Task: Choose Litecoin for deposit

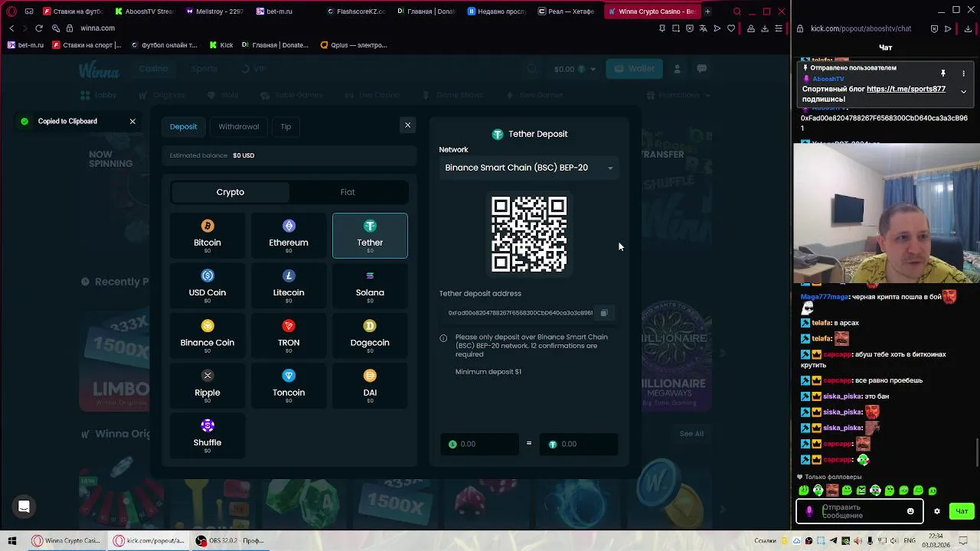Action: coord(289,285)
